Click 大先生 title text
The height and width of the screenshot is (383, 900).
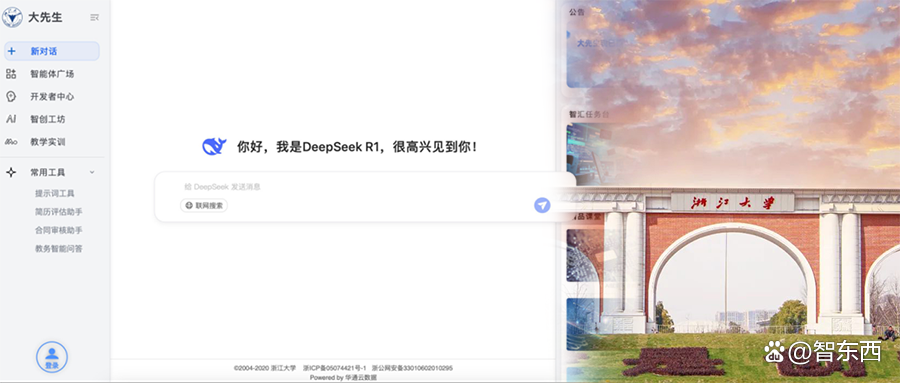tap(45, 18)
